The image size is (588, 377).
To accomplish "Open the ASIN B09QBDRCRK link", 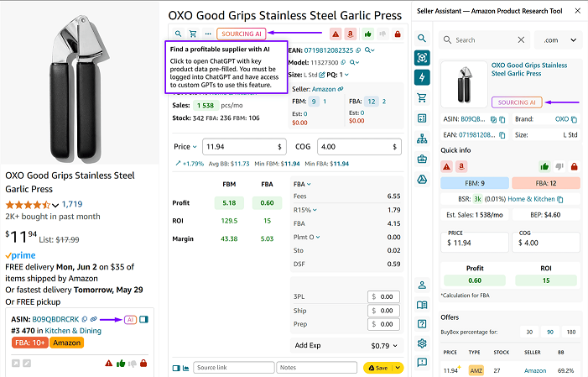I will (x=55, y=319).
